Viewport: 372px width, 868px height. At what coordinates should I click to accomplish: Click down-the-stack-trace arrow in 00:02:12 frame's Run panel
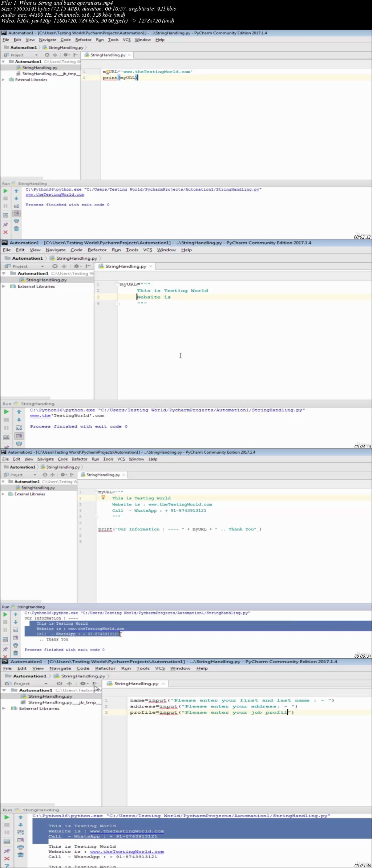[16, 198]
